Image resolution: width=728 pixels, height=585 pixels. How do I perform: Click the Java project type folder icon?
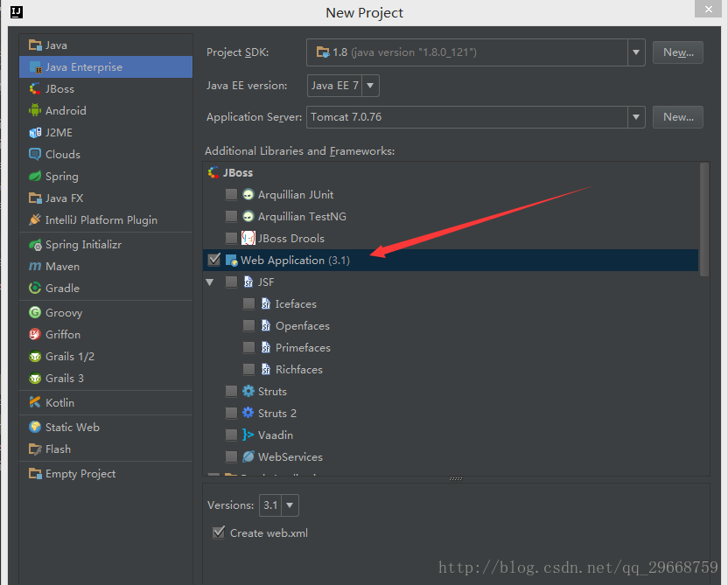(x=35, y=45)
